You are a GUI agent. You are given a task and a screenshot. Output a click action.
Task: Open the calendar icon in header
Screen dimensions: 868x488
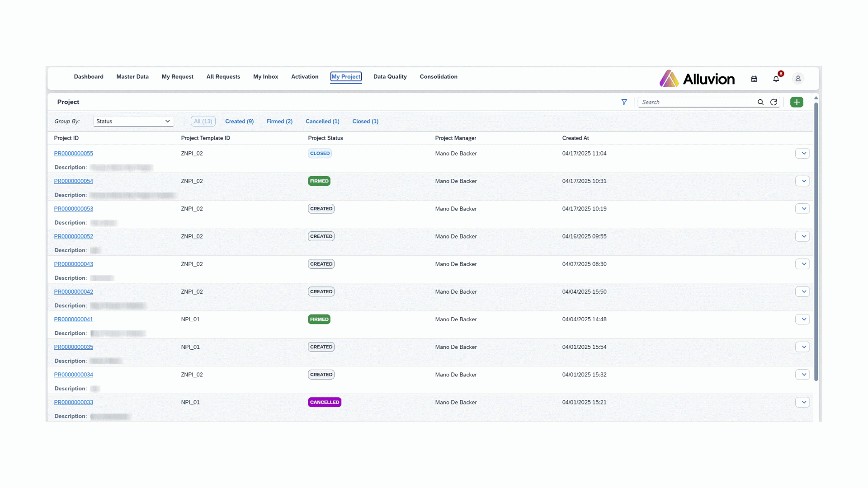[754, 79]
